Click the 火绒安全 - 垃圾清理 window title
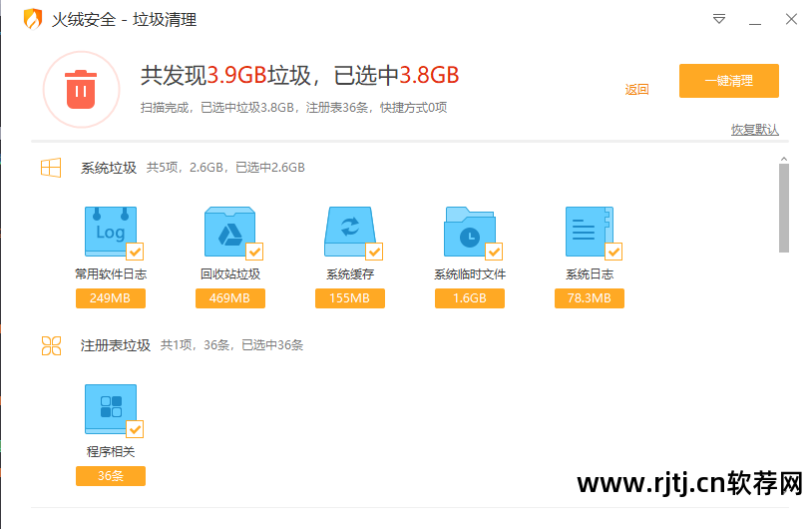This screenshot has height=529, width=812. (x=125, y=20)
